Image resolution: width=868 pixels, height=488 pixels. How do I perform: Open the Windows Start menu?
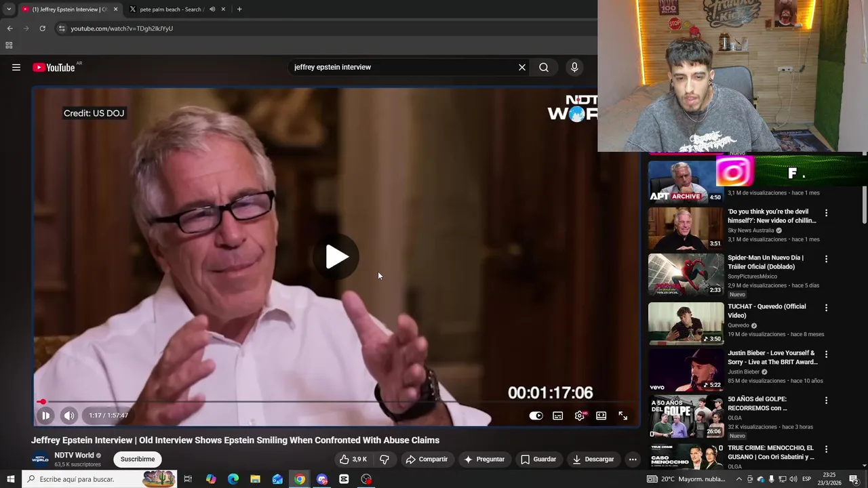11,479
